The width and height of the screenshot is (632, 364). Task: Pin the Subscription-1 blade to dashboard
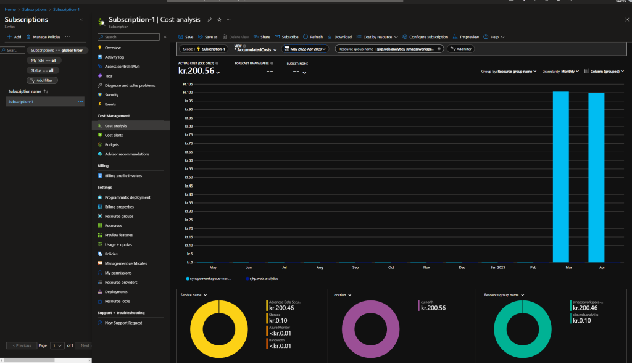click(x=210, y=20)
